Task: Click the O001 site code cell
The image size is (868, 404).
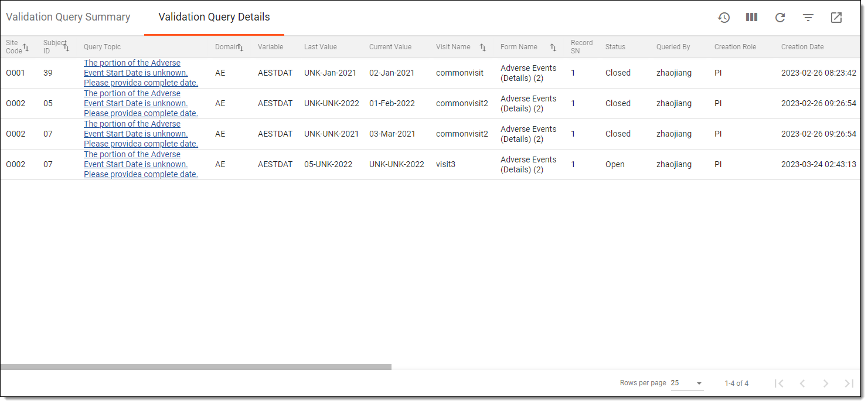Action: coord(16,73)
